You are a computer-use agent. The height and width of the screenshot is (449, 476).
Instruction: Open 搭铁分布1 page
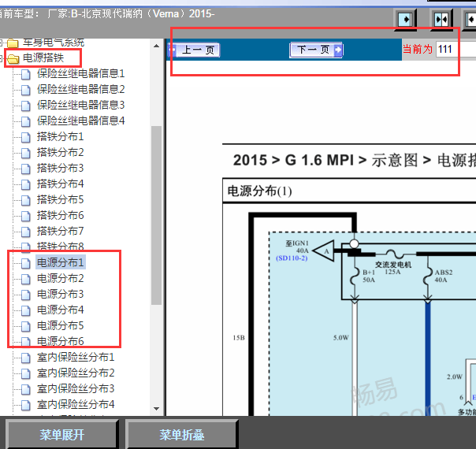pyautogui.click(x=60, y=136)
